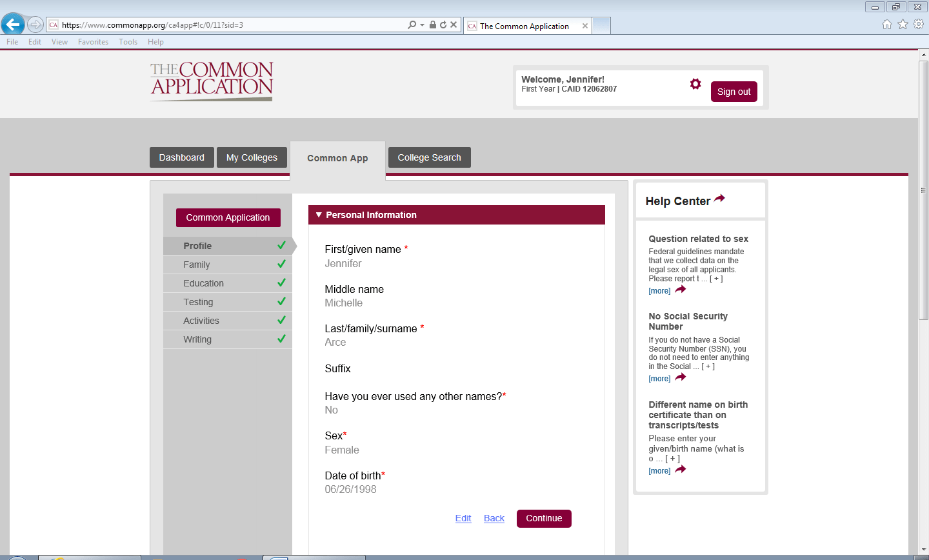Click the CA favicon in address bar
The height and width of the screenshot is (560, 929).
click(54, 25)
